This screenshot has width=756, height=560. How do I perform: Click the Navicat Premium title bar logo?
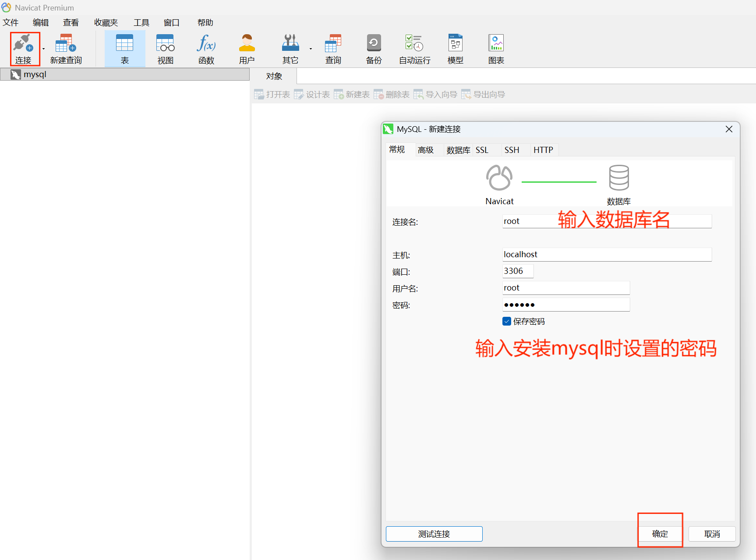(x=6, y=7)
